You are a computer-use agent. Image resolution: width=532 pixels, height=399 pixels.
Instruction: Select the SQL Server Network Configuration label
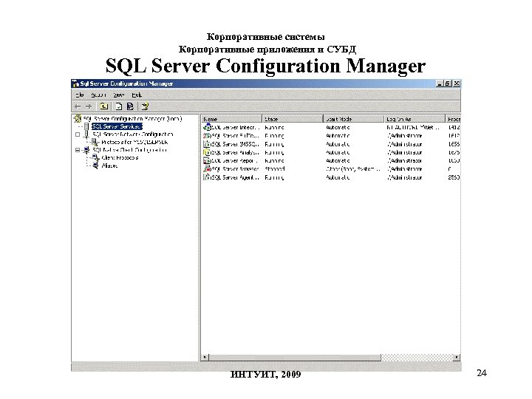click(x=133, y=134)
